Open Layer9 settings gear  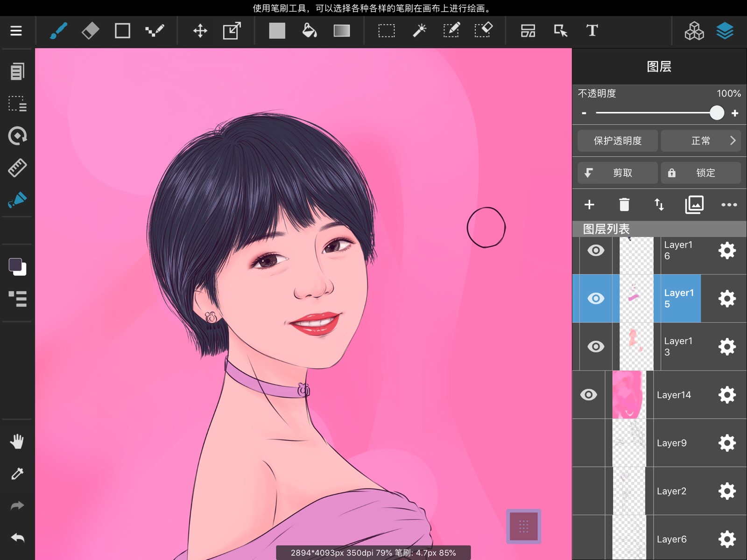(727, 443)
